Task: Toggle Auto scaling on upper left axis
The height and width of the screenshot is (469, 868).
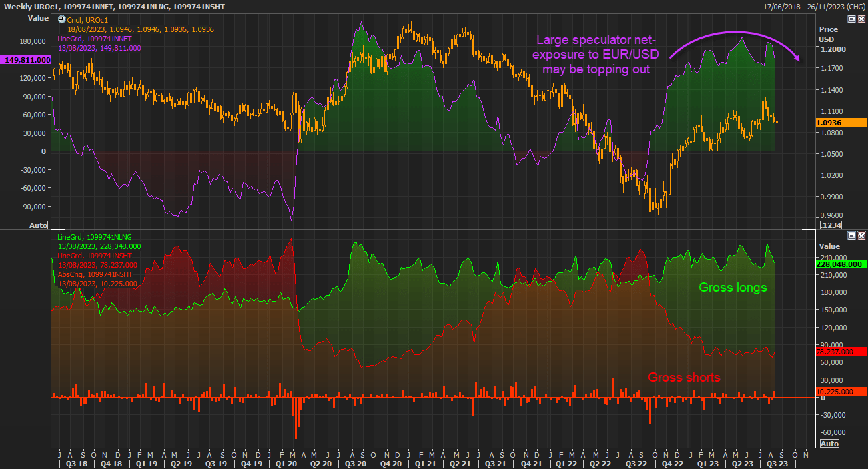Action: tap(39, 225)
